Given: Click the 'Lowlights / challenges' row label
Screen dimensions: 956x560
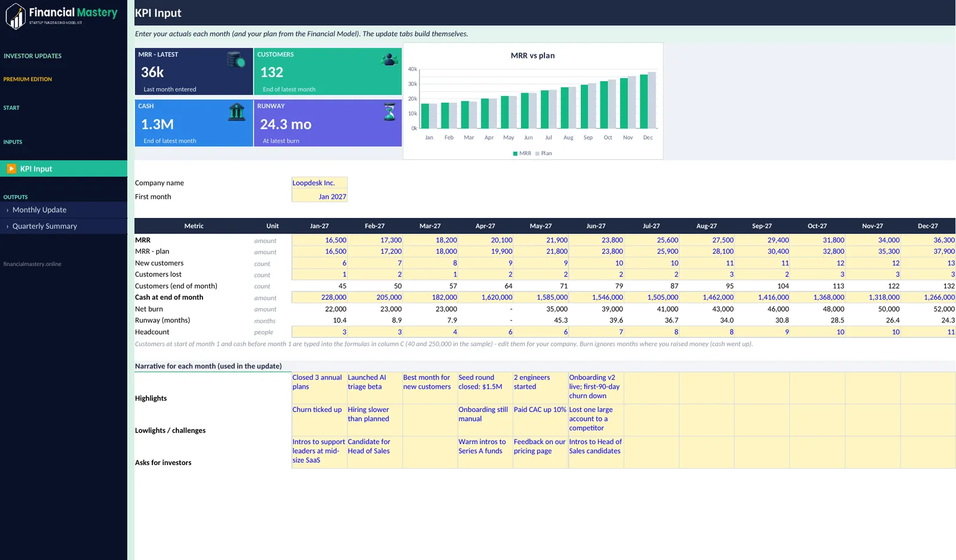Looking at the screenshot, I should click(170, 430).
